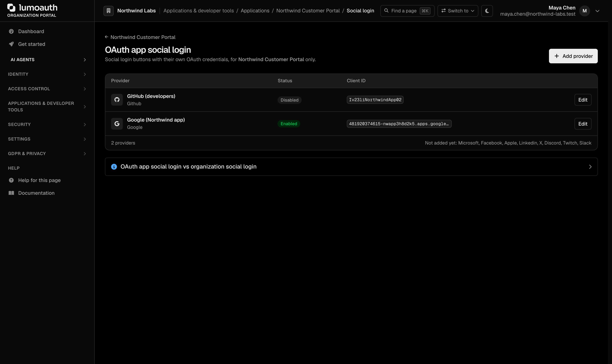Screen dimensions: 612x364
Task: Open the user account menu chevron
Action: 597,11
